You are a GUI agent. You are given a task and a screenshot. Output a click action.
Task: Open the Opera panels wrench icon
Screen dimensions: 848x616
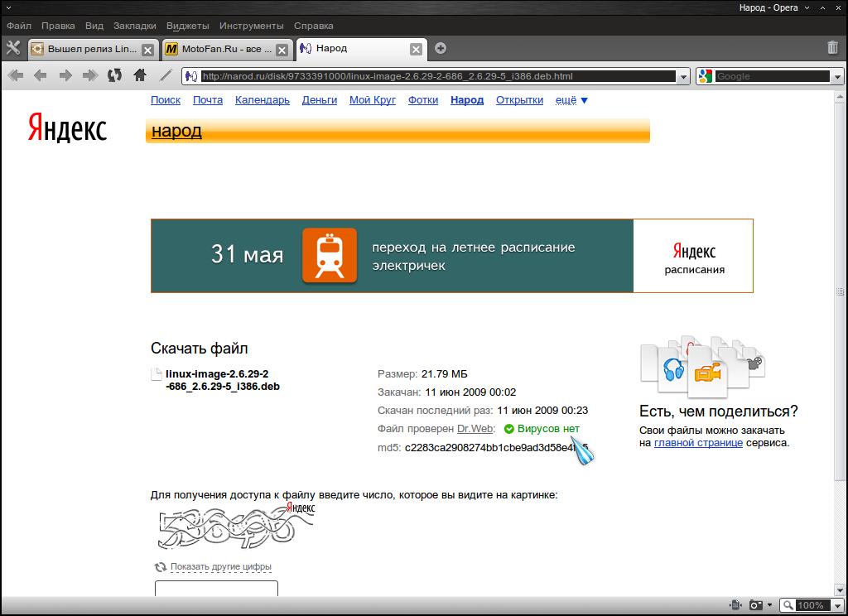[13, 48]
